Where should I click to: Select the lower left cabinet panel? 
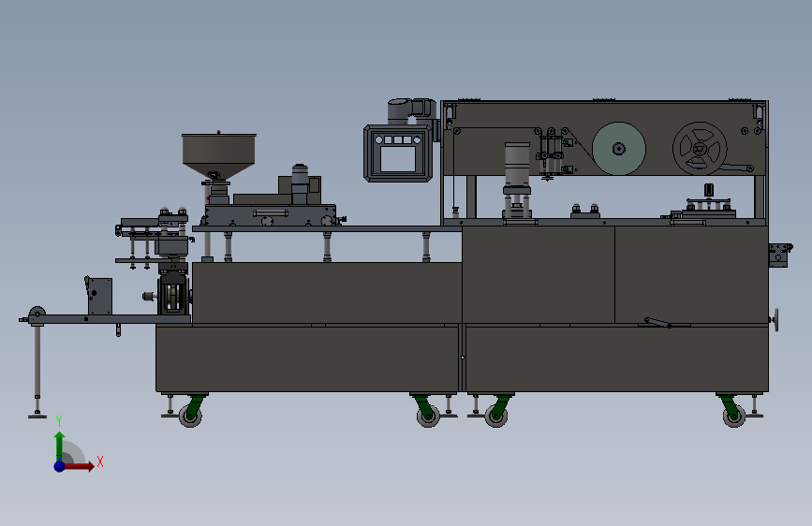pos(307,358)
